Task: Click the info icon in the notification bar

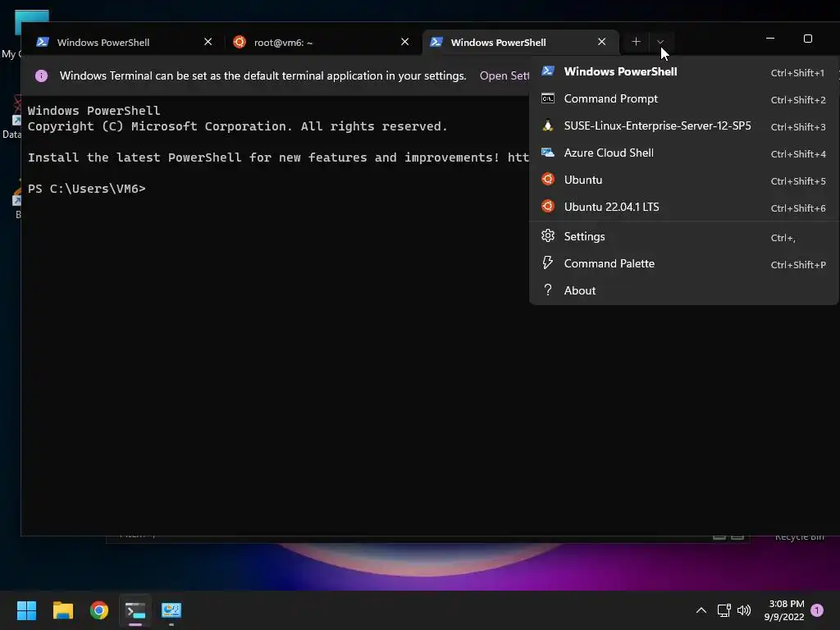Action: (x=41, y=75)
